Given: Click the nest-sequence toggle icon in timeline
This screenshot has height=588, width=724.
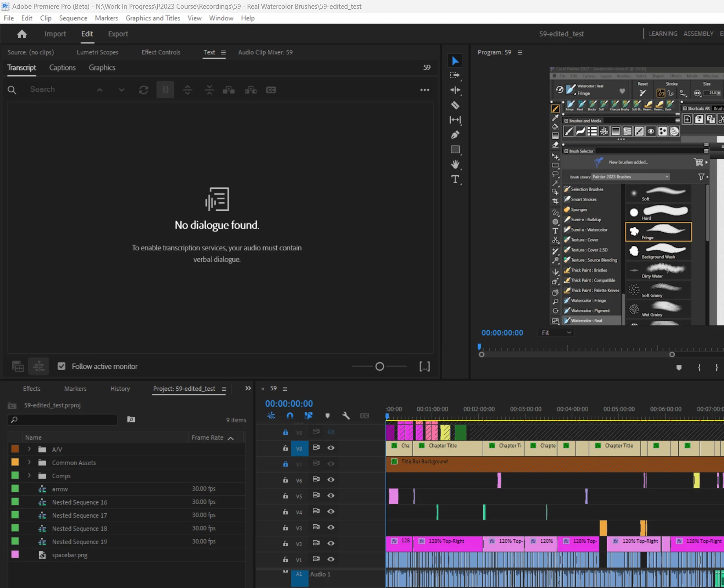Looking at the screenshot, I should coord(271,415).
